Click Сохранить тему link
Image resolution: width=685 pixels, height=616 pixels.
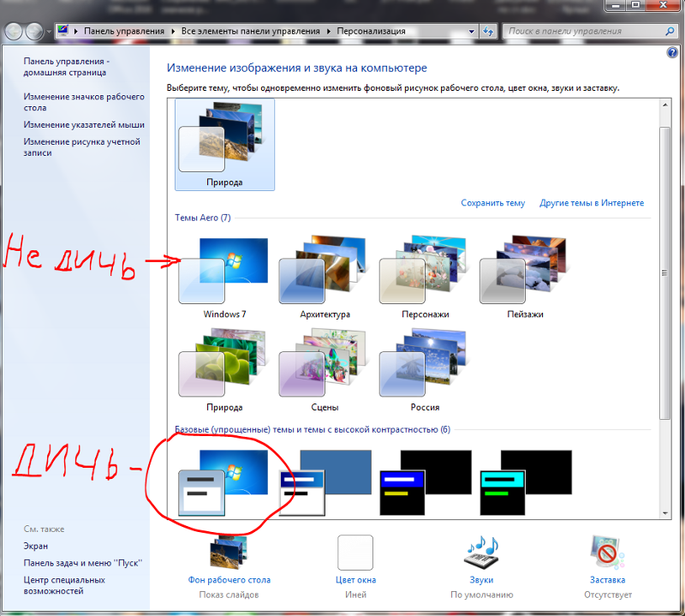point(493,203)
